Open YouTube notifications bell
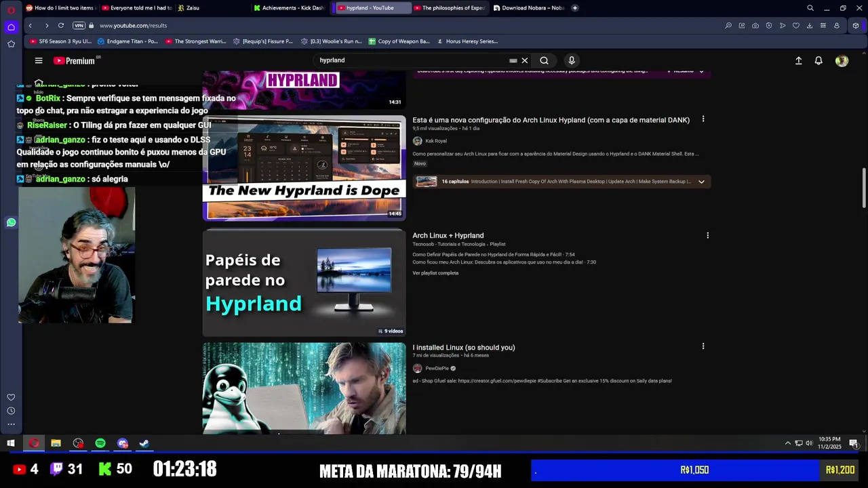Image resolution: width=868 pixels, height=488 pixels. (x=818, y=60)
